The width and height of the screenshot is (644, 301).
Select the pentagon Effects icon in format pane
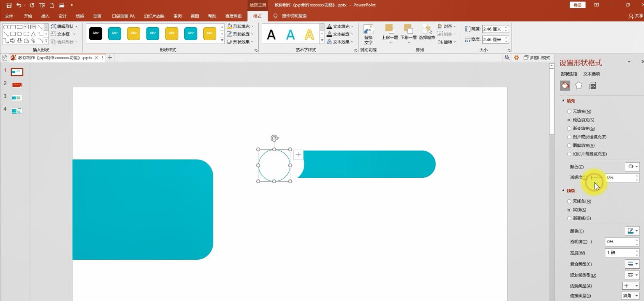pyautogui.click(x=579, y=86)
